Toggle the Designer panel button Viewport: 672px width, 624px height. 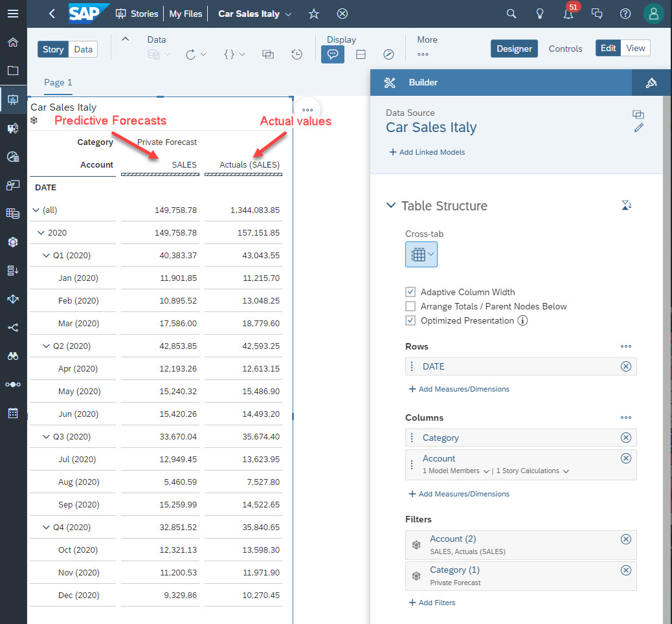[514, 49]
